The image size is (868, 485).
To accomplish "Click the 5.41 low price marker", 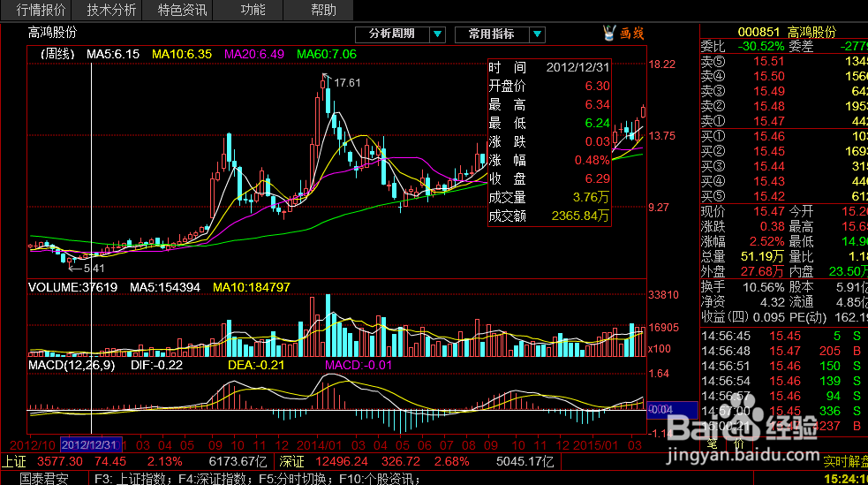I will (94, 269).
